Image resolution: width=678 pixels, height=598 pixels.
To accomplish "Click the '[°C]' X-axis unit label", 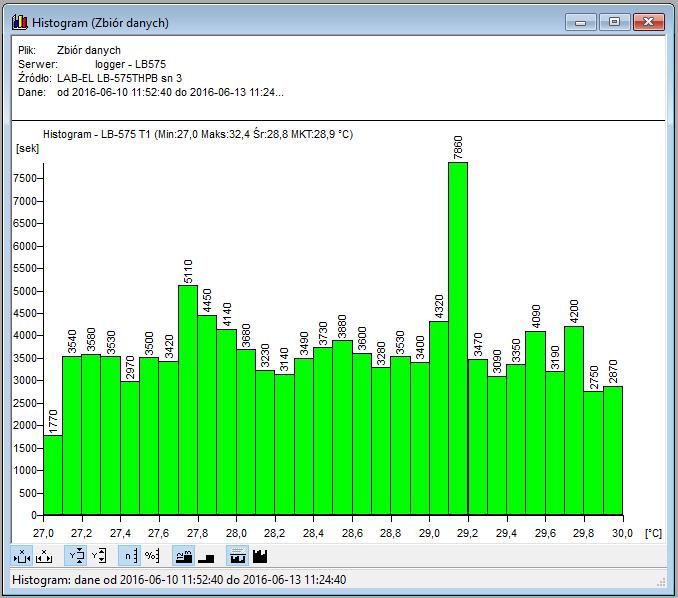I will click(x=653, y=533).
